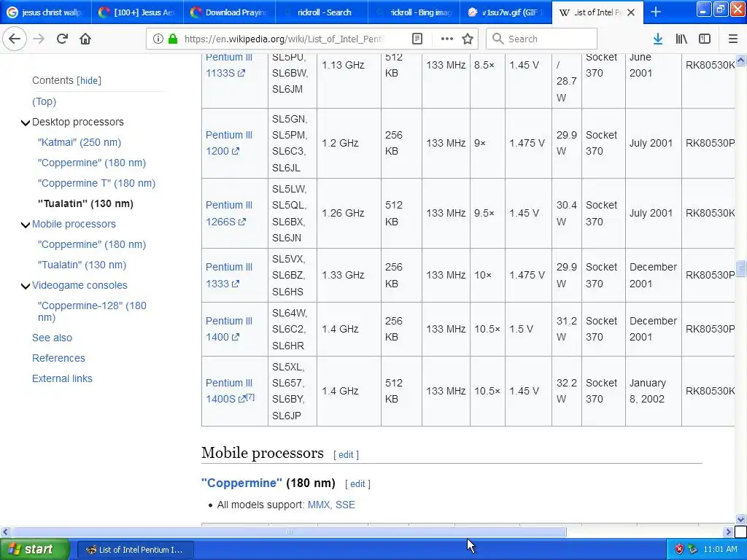Bookmark this page with the star icon
This screenshot has width=747, height=560.
click(468, 39)
